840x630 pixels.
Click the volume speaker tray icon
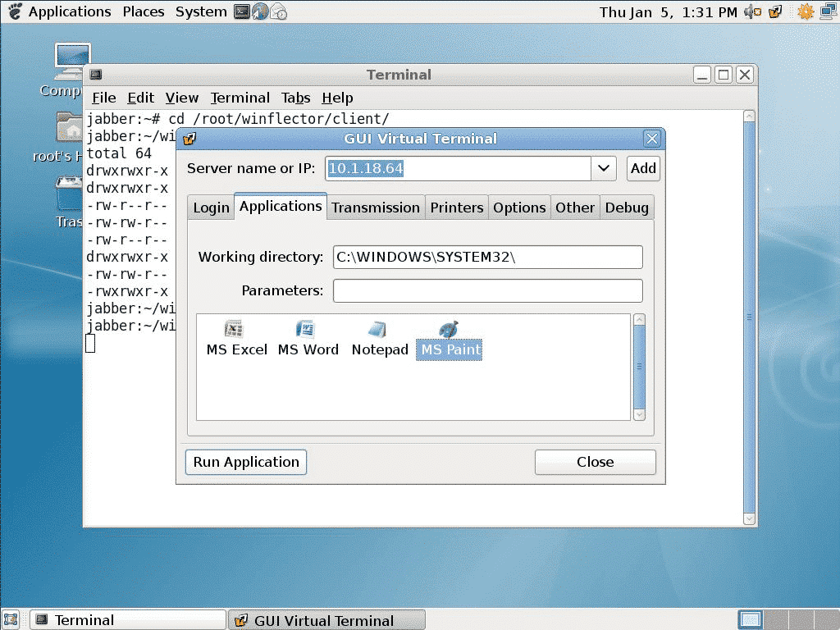752,11
